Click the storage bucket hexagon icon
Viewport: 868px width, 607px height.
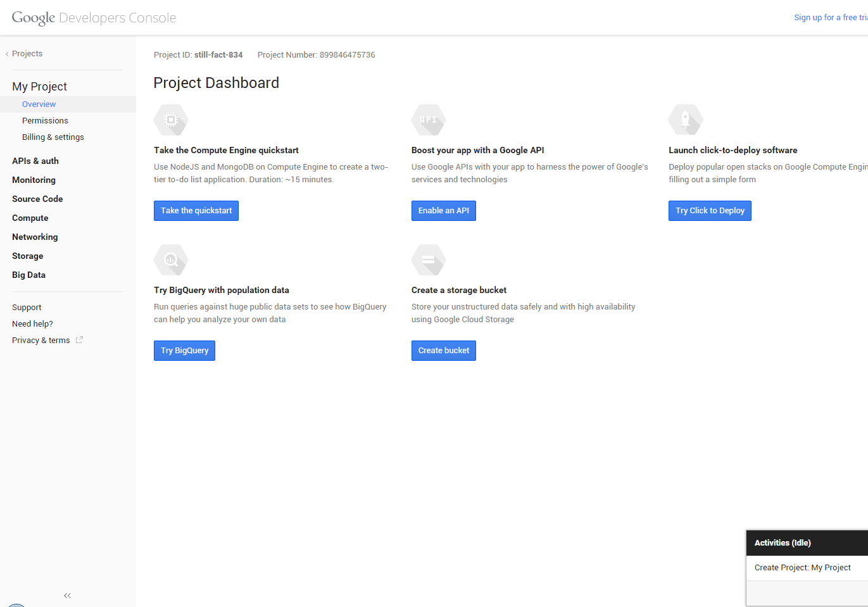pyautogui.click(x=429, y=260)
